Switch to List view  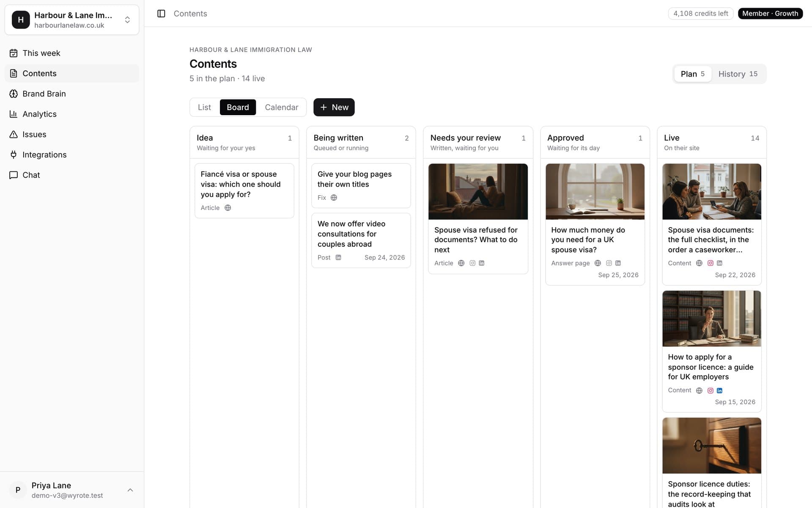204,108
